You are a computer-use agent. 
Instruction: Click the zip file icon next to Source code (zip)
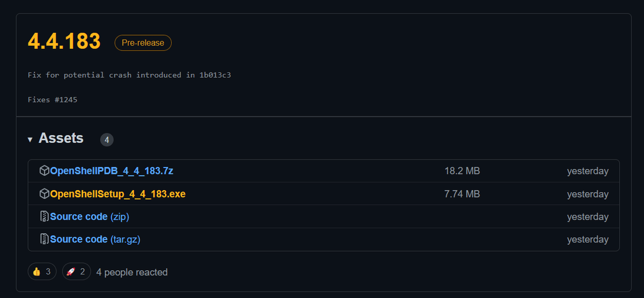45,216
